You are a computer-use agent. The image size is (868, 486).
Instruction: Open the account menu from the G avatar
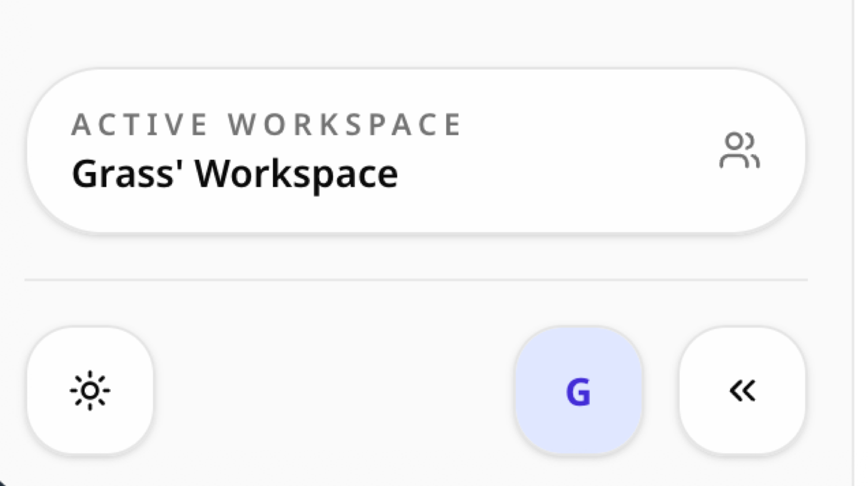click(x=578, y=390)
